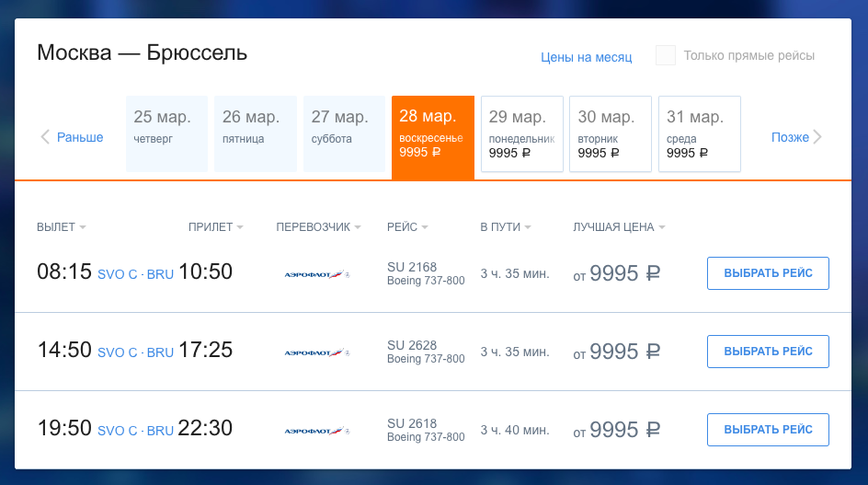
Task: Click Aeroflot logo for flight SU 2168
Action: pos(316,274)
